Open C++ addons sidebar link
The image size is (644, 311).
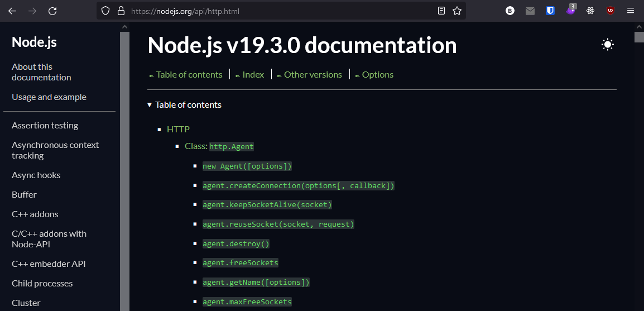point(35,214)
